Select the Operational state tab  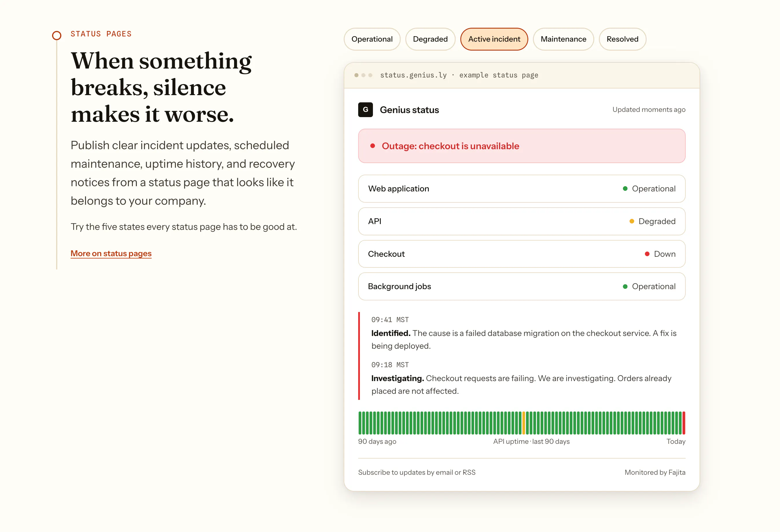tap(372, 39)
